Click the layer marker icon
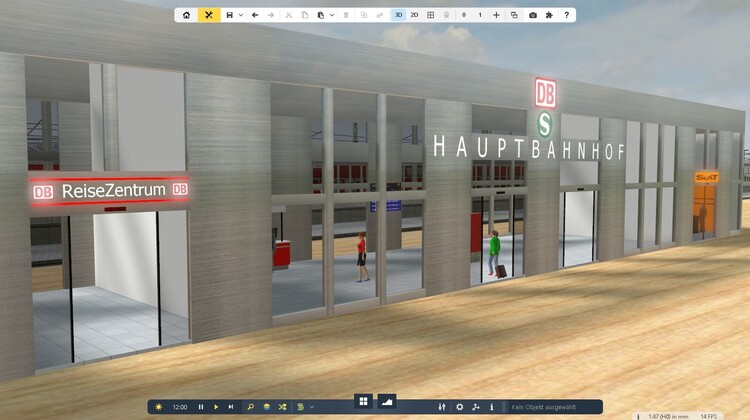The image size is (750, 420). click(x=463, y=15)
